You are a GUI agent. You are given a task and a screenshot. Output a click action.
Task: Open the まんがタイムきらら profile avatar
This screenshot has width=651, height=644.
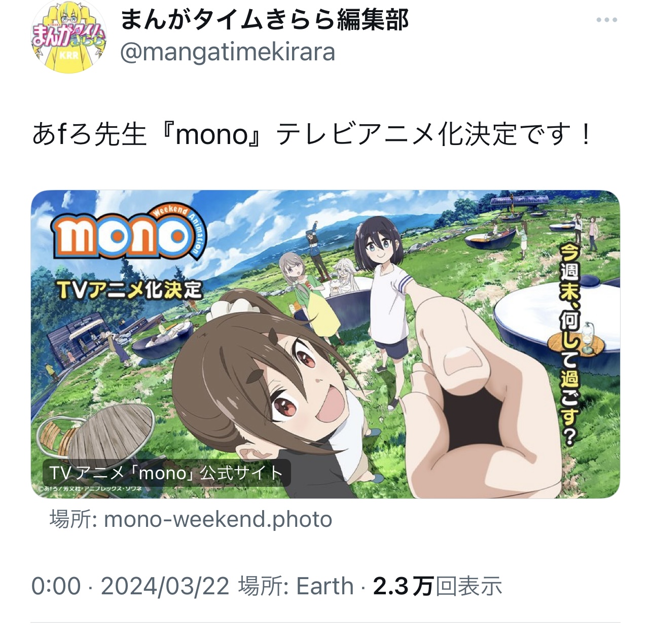tap(68, 37)
